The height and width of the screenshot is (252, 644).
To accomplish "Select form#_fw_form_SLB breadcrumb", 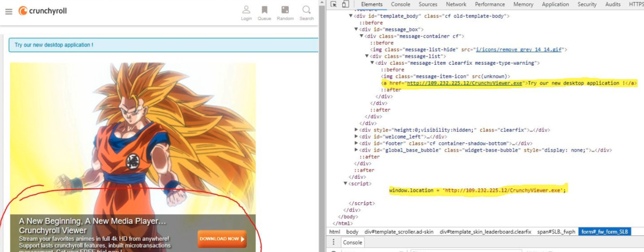I will tap(605, 232).
